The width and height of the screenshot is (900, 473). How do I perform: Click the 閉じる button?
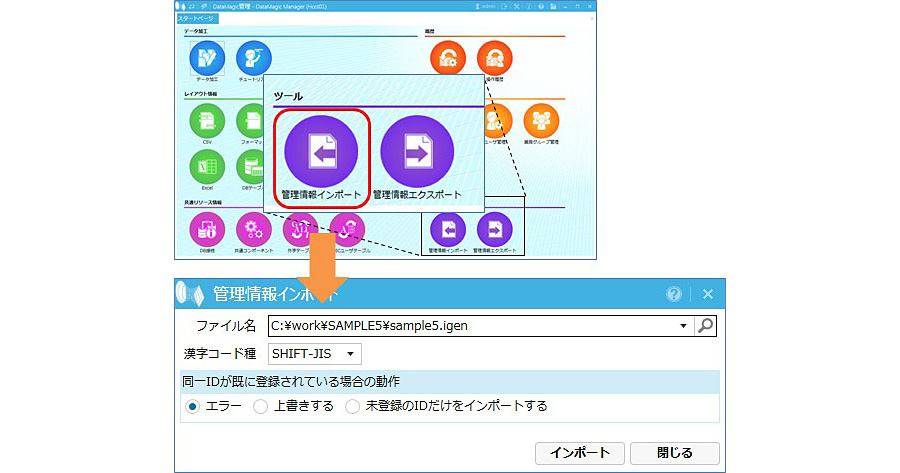point(675,452)
